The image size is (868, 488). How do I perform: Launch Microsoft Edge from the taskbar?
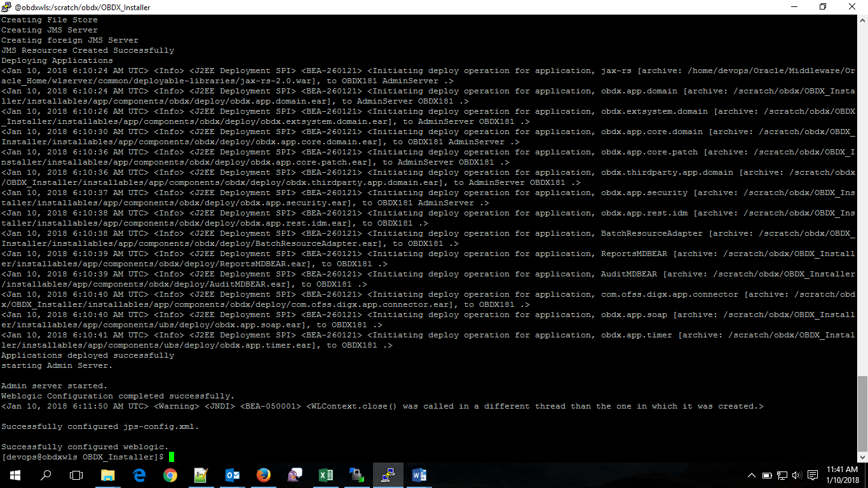coord(139,475)
